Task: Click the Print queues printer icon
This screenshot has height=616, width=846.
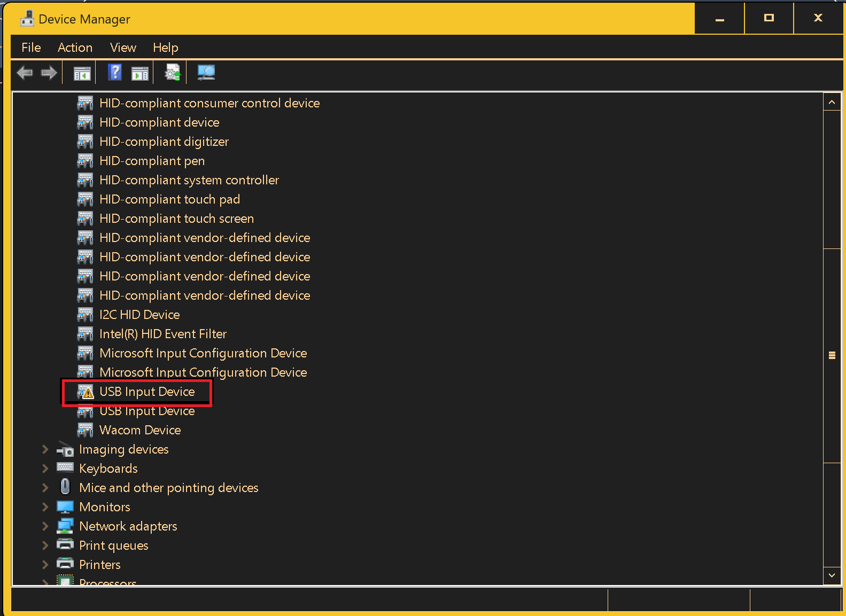Action: pos(65,544)
